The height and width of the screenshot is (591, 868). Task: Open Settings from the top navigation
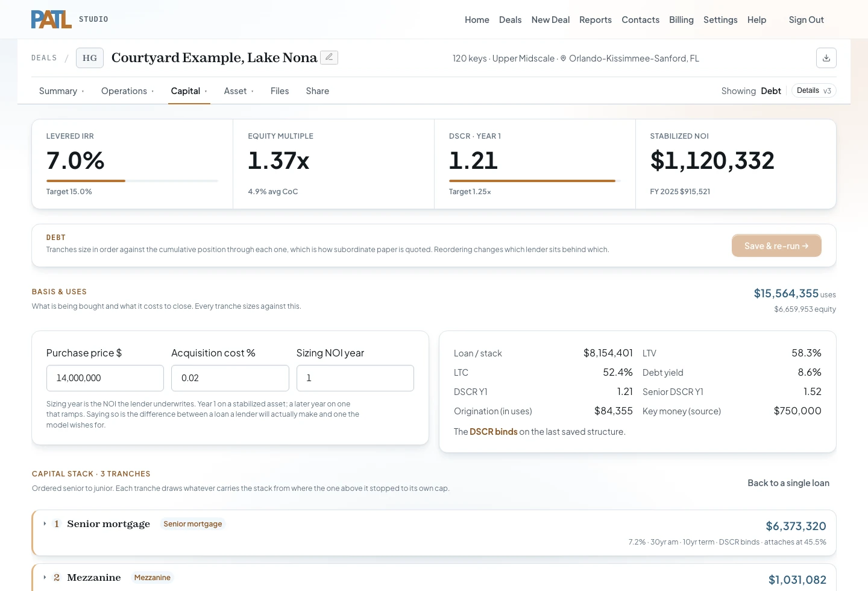720,20
